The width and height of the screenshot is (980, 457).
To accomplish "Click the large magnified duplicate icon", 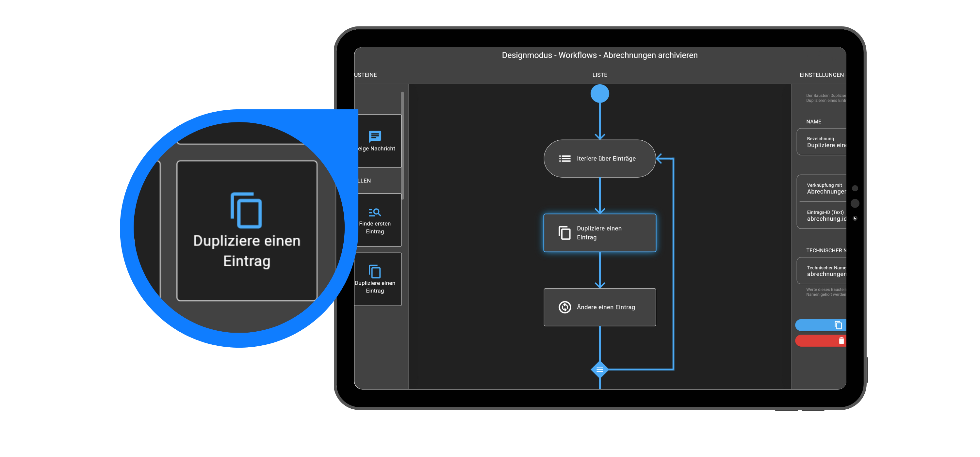I will tap(246, 210).
